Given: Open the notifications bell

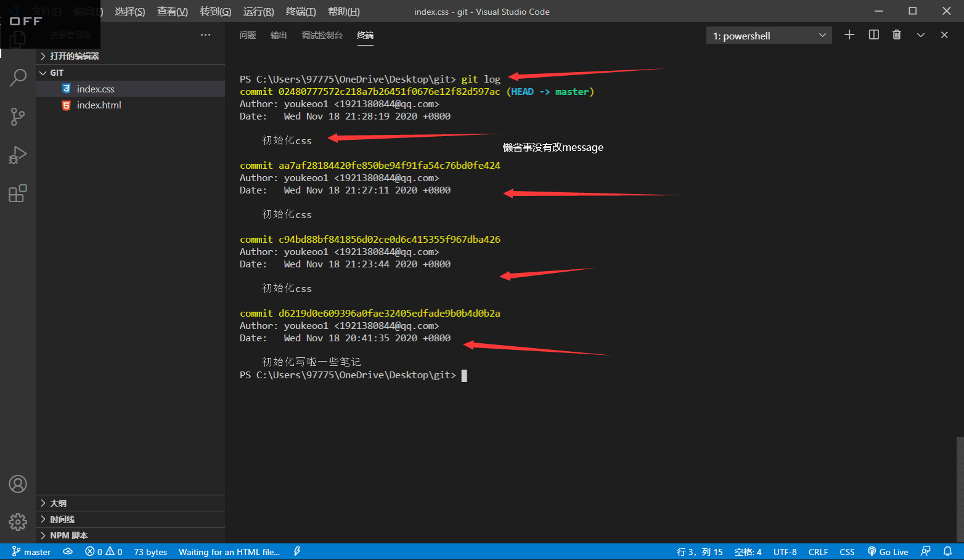Looking at the screenshot, I should point(948,552).
